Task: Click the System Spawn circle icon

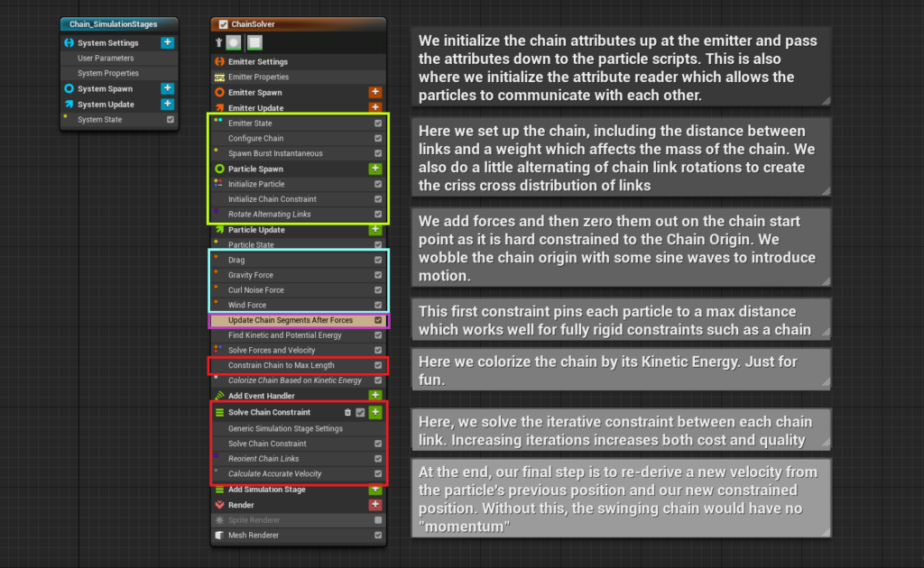Action: click(x=69, y=89)
